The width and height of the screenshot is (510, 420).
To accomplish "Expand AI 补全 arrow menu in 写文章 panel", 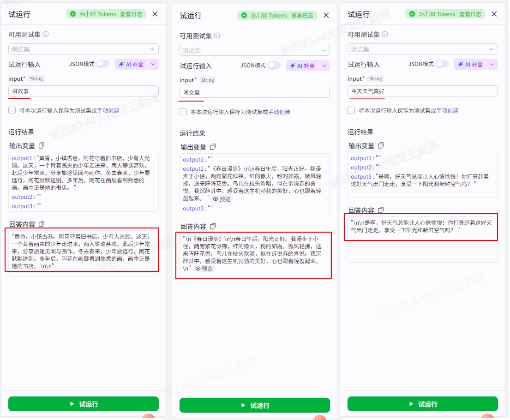I will pos(324,66).
